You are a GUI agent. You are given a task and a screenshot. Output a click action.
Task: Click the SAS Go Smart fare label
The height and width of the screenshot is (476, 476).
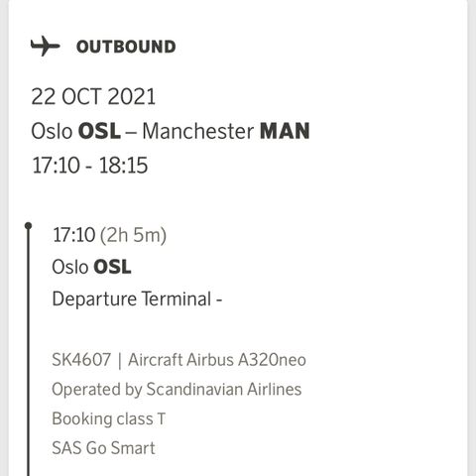103,448
